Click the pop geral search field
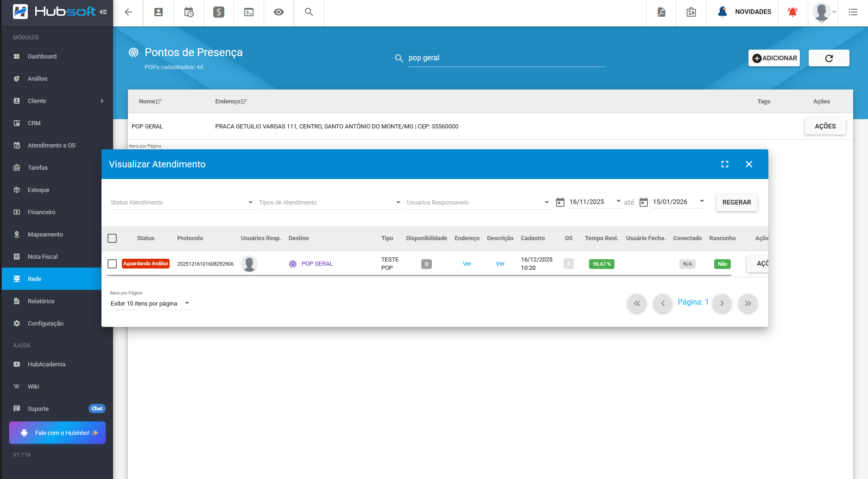 (x=506, y=58)
